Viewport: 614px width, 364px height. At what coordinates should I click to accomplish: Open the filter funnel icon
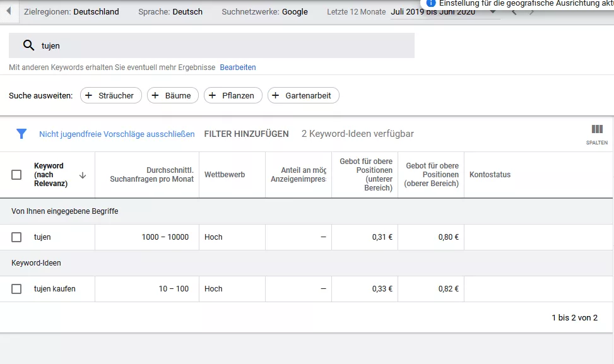tap(21, 134)
